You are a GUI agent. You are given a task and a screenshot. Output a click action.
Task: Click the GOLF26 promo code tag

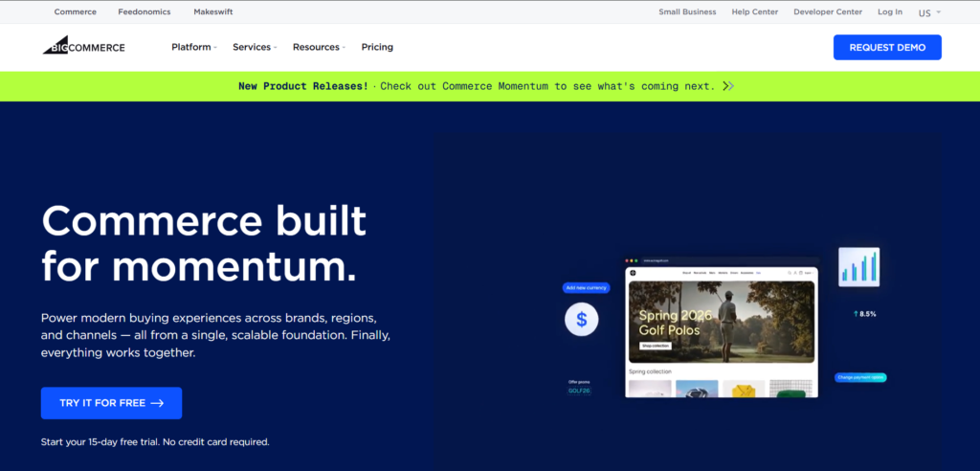click(x=579, y=391)
